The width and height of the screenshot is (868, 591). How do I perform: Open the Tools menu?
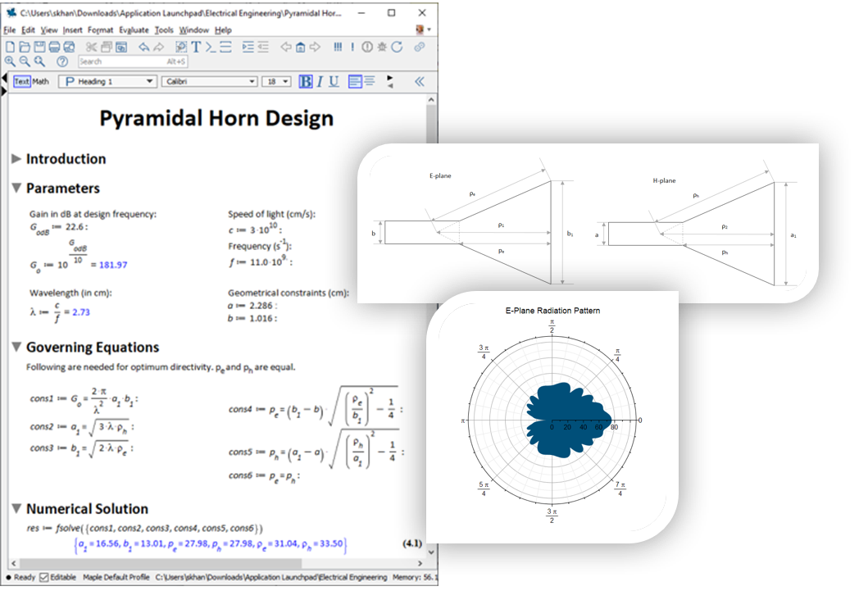point(164,30)
